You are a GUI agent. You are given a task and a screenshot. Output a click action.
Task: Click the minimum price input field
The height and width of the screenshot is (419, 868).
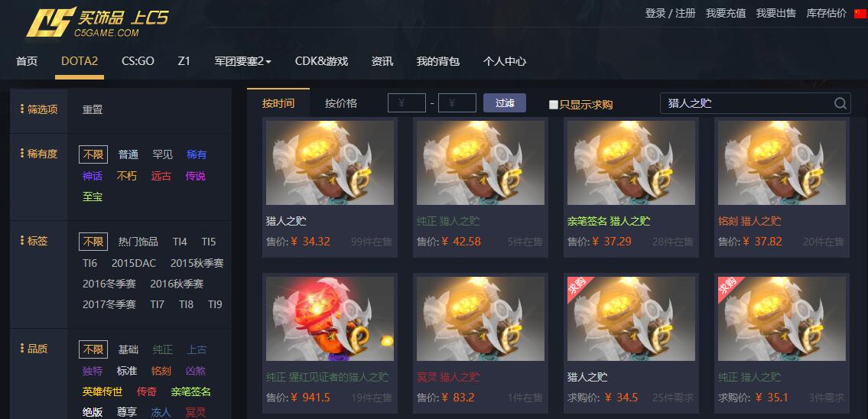(407, 103)
